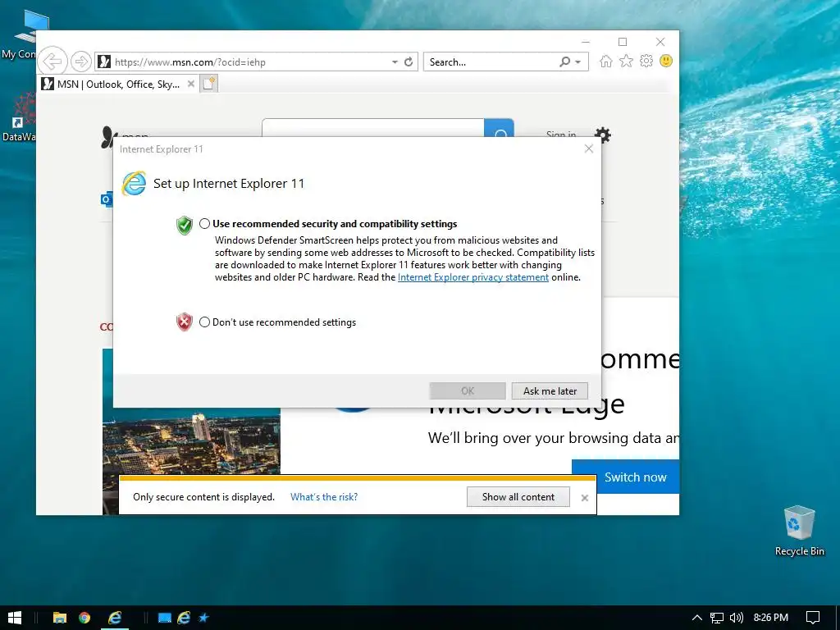Viewport: 840px width, 630px height.
Task: Click the OK button in setup dialog
Action: coord(468,391)
